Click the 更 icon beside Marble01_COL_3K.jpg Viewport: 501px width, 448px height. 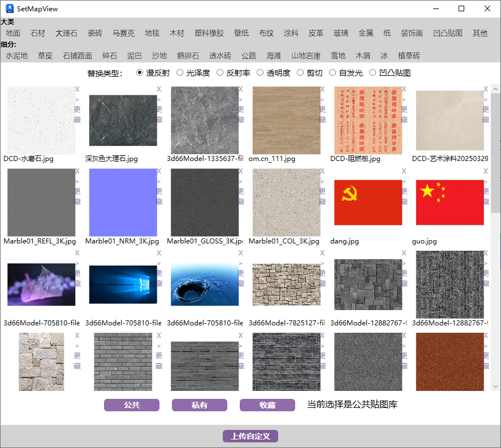click(322, 192)
